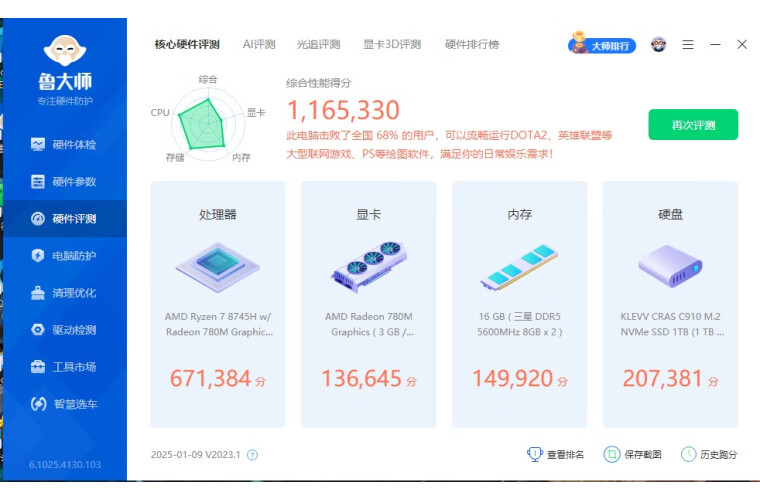Image resolution: width=760 pixels, height=500 pixels.
Task: Click 保存截图 to save screenshot
Action: click(633, 455)
